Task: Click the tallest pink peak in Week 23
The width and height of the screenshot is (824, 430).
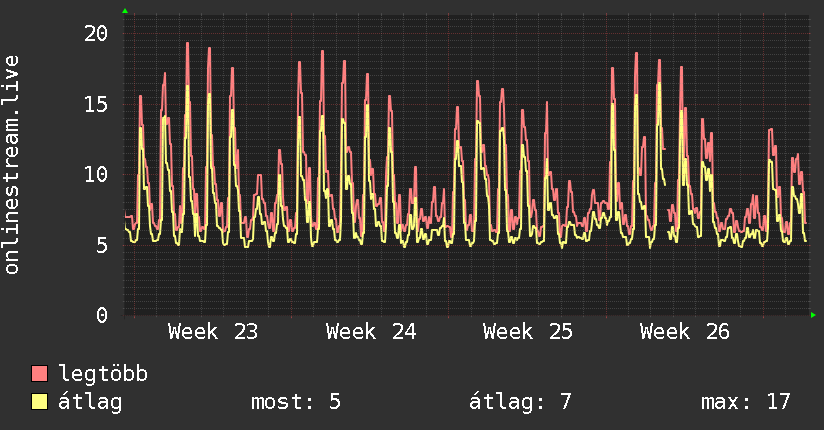Action: [x=188, y=44]
